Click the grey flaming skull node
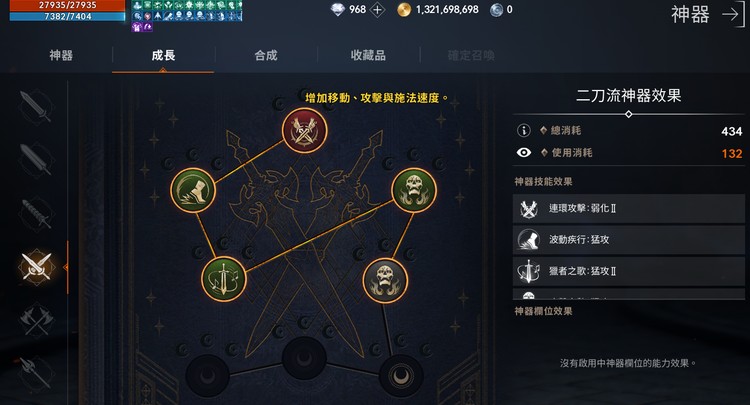The width and height of the screenshot is (750, 405). [385, 280]
